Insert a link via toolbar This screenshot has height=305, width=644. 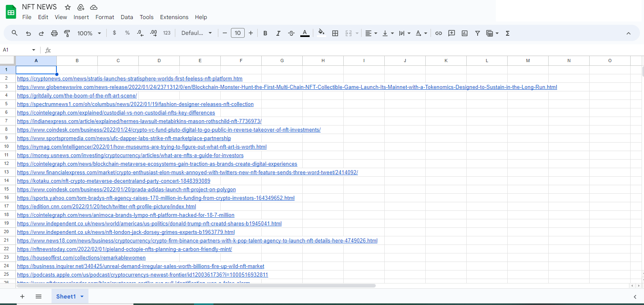(439, 33)
